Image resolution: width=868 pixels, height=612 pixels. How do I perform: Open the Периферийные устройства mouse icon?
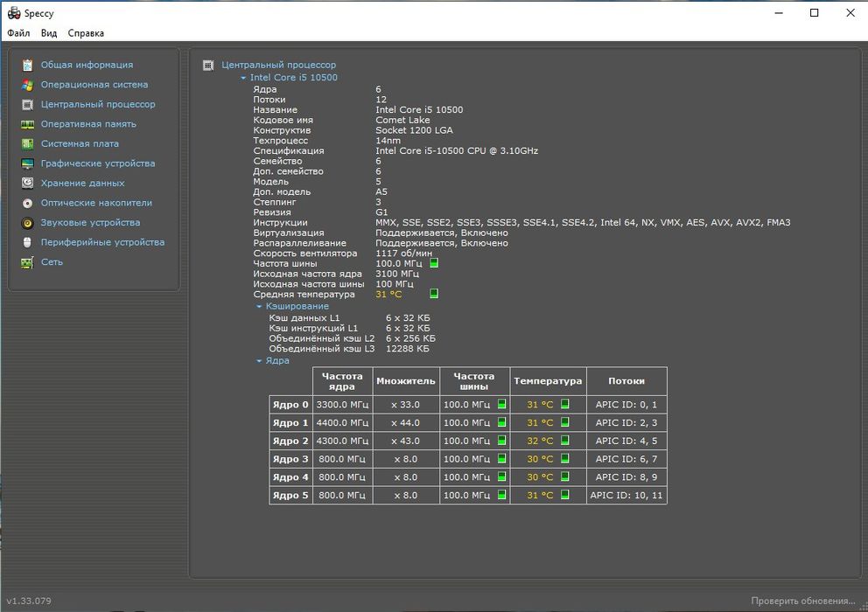27,242
